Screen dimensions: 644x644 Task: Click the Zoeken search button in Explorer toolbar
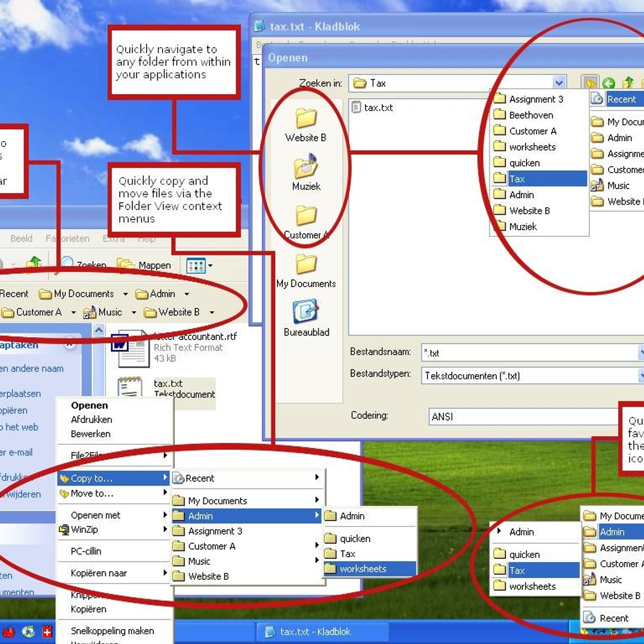pyautogui.click(x=83, y=265)
